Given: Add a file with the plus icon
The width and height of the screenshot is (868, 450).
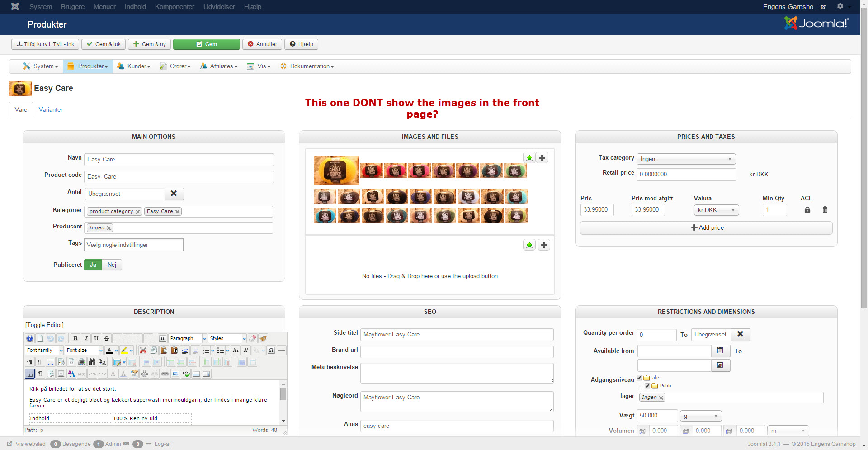Looking at the screenshot, I should point(544,245).
